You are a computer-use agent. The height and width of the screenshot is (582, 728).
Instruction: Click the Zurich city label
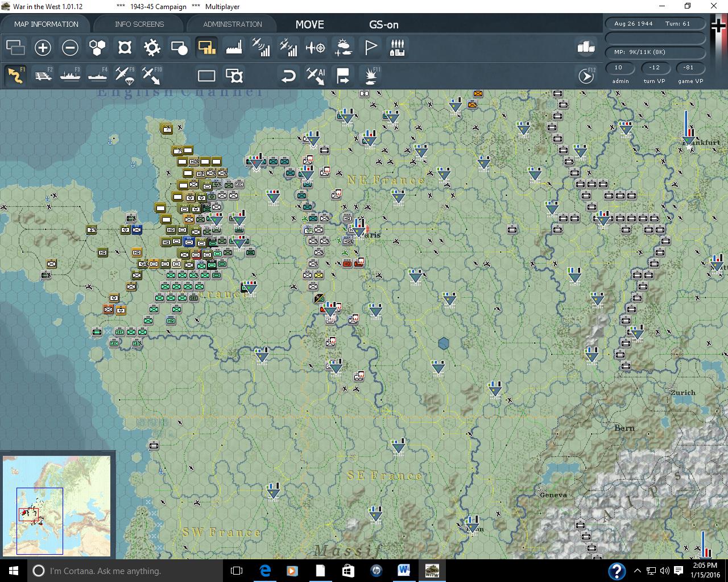(683, 393)
